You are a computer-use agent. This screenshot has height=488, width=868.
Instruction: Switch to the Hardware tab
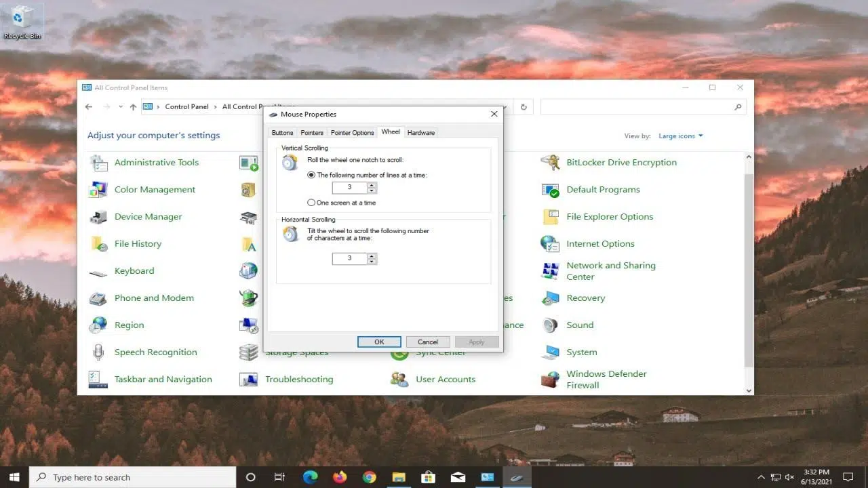[420, 133]
